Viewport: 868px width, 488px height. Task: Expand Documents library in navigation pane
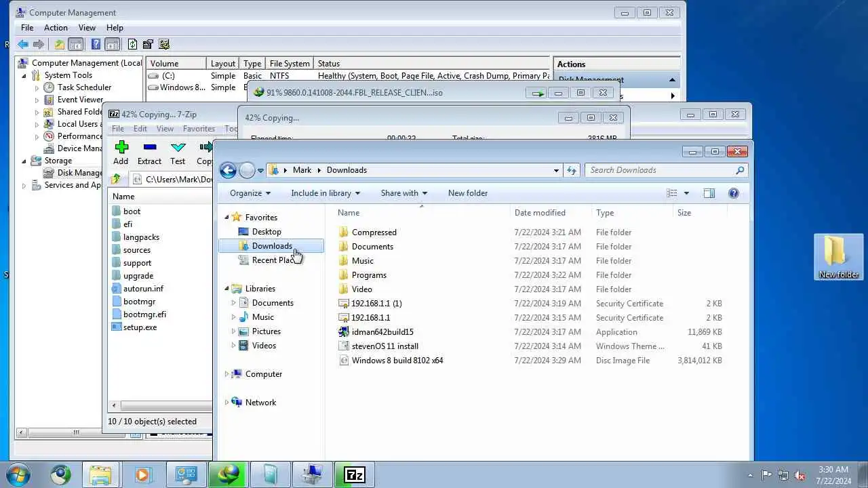(x=234, y=303)
